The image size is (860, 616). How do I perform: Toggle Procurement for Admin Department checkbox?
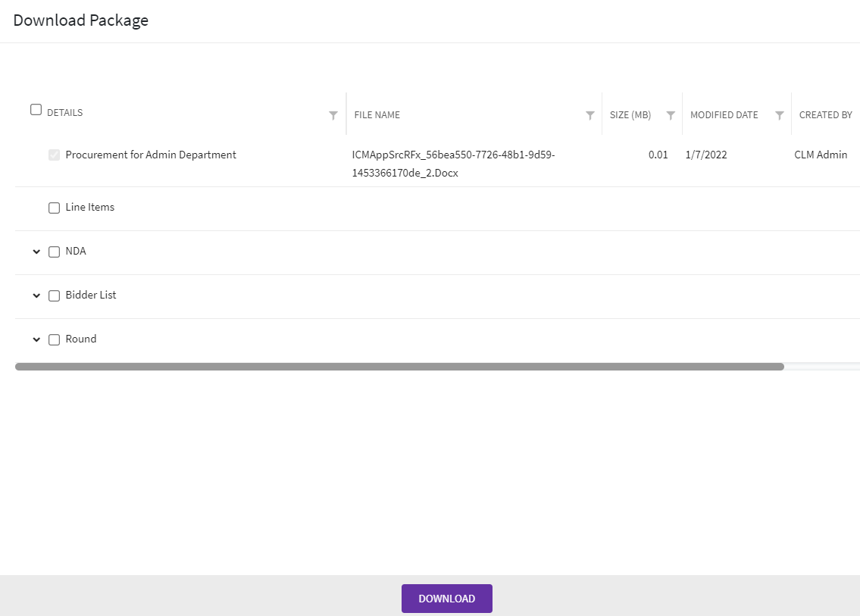pyautogui.click(x=54, y=155)
